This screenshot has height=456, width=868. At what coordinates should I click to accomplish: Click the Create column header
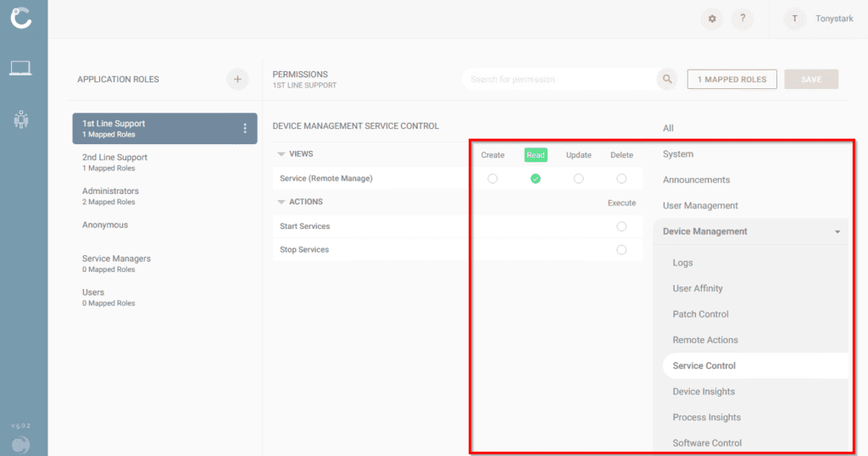coord(492,155)
